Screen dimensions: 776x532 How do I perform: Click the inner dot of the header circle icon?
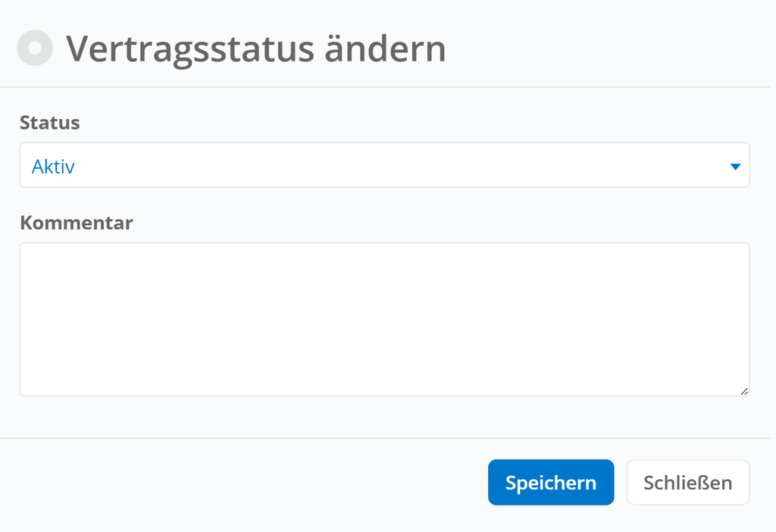pyautogui.click(x=35, y=48)
